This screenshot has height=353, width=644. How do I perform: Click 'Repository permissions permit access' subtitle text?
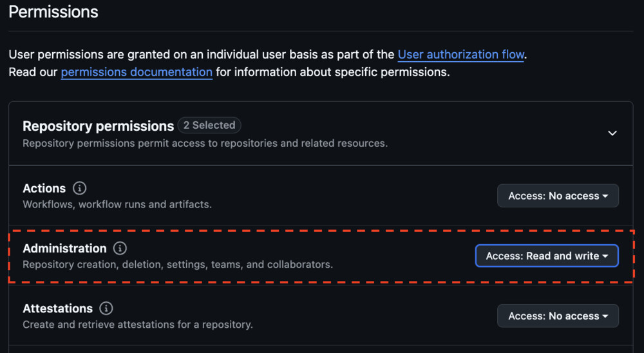pos(205,143)
